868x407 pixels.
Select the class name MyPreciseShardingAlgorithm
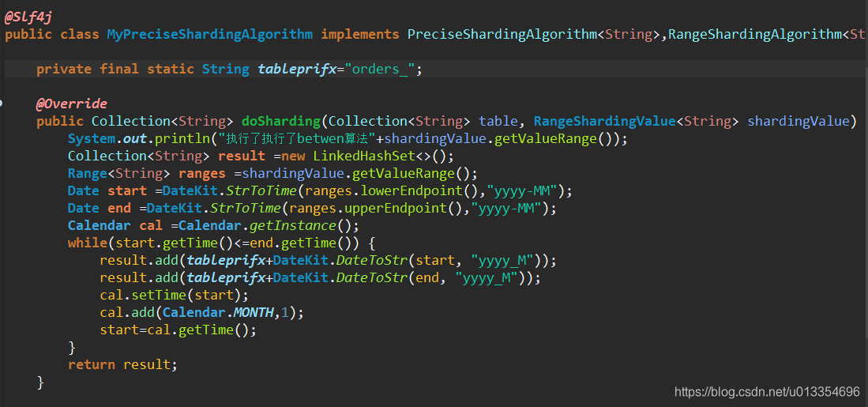[x=210, y=34]
